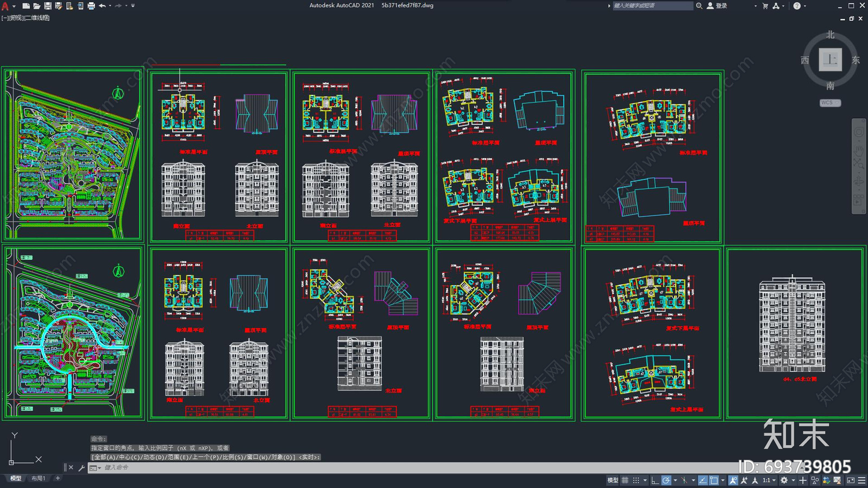The height and width of the screenshot is (488, 868).
Task: Open the Autodesk App Store cart icon
Action: click(x=765, y=6)
